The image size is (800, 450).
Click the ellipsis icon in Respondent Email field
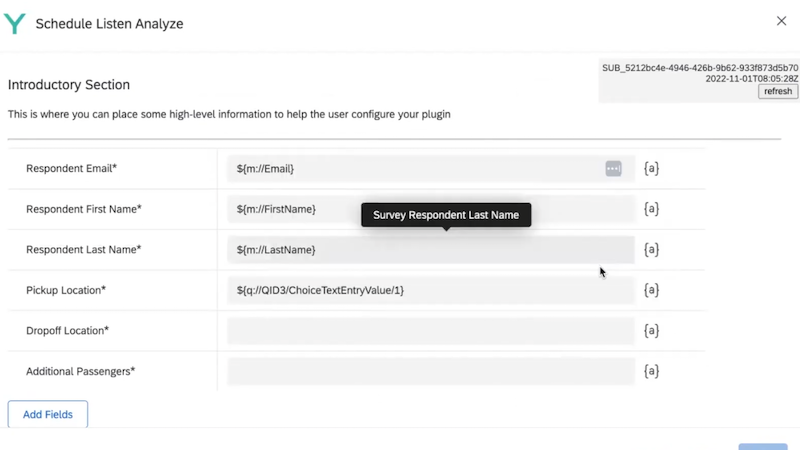[613, 168]
